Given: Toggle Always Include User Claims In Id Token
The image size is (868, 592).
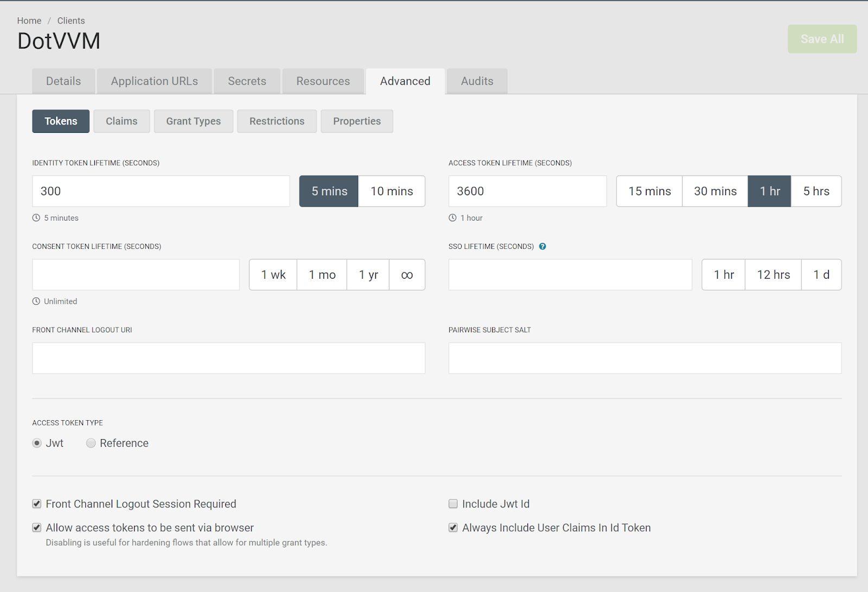Looking at the screenshot, I should click(x=453, y=528).
